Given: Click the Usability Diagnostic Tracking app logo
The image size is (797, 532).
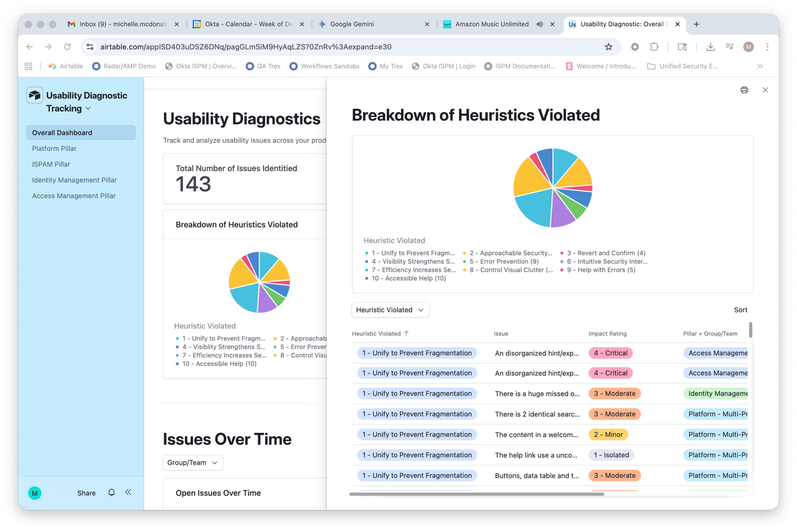Looking at the screenshot, I should pyautogui.click(x=35, y=95).
